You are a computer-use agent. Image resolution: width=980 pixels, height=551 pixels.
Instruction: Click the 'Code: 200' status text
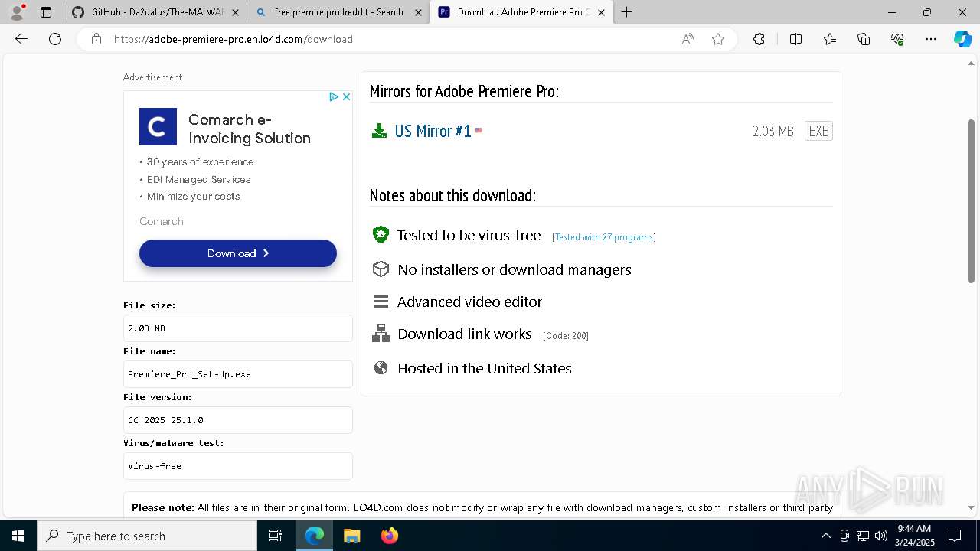click(566, 336)
